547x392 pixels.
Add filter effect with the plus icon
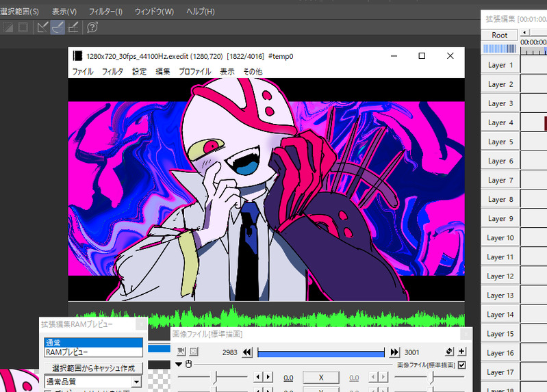(461, 351)
